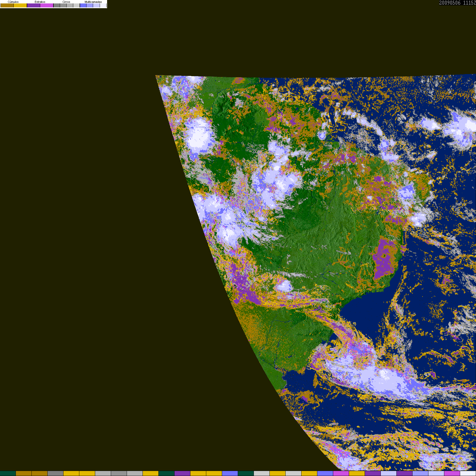Screen dimensions: 476x476
Task: Pick the pale lavender Multicamadas legend swatch
Action: click(x=96, y=5)
